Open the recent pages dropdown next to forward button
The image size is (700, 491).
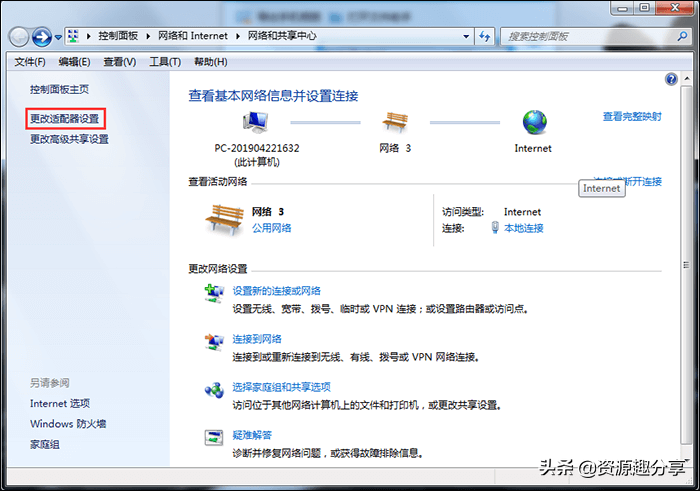click(58, 37)
